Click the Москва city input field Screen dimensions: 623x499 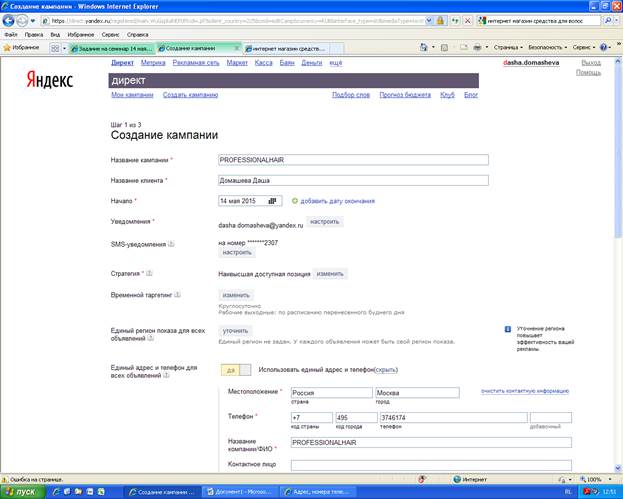coord(417,393)
